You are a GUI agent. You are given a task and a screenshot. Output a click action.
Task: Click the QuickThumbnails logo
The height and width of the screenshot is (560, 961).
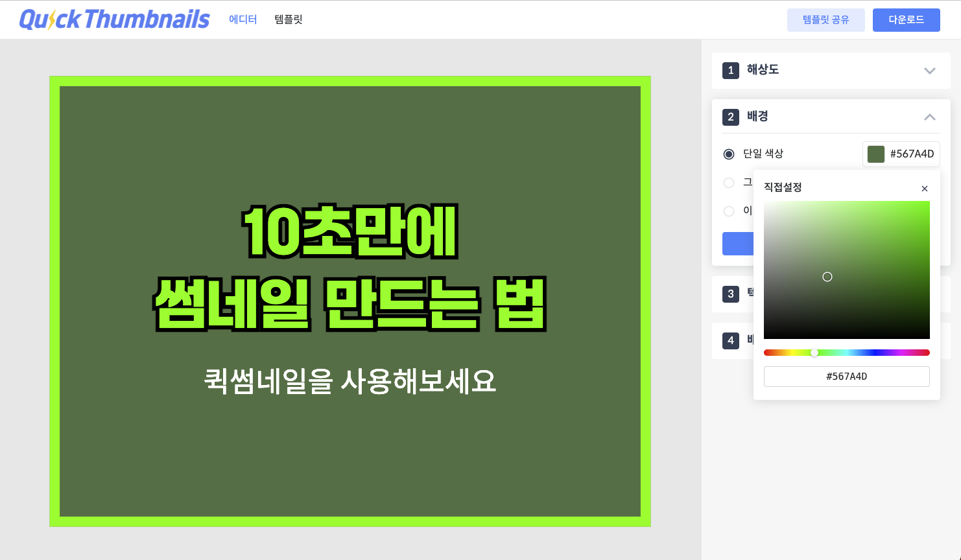[x=114, y=19]
